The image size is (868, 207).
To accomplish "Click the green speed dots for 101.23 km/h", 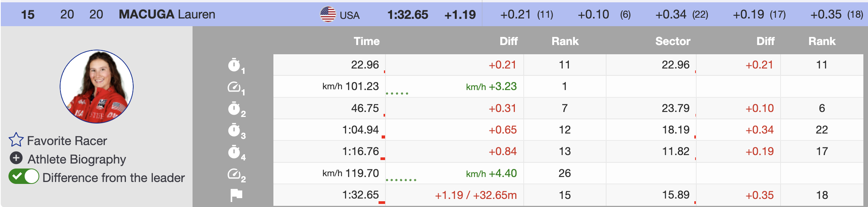I will (397, 93).
